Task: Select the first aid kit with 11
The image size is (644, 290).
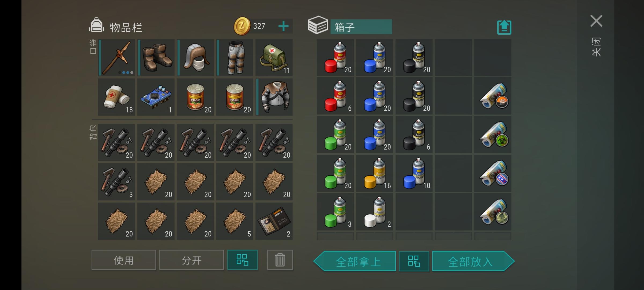Action: 274,57
